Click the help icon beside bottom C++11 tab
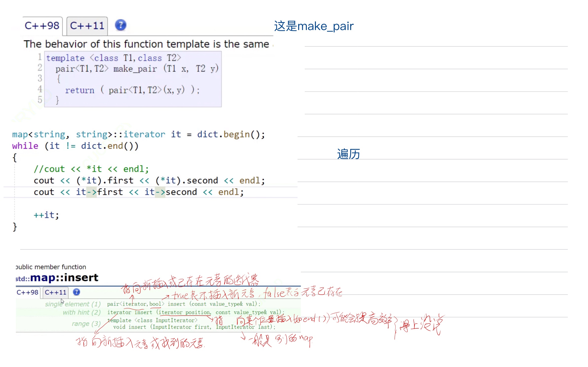Screen dimensions: 588x367 point(76,292)
